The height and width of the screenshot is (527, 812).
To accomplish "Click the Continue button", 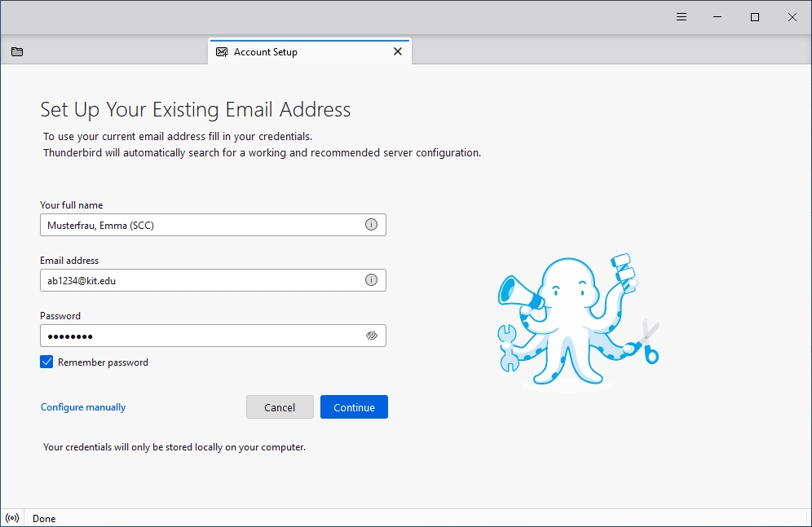I will [354, 407].
